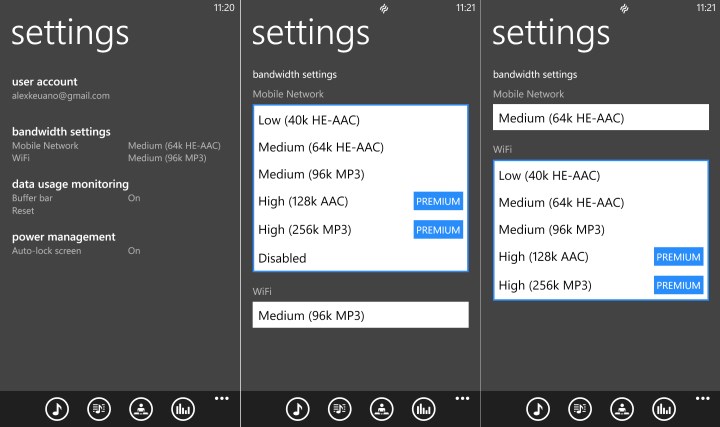Expand collapsed Mobile Network Medium (64k HE-AAC) dropdown
The width and height of the screenshot is (720, 427).
pos(600,118)
